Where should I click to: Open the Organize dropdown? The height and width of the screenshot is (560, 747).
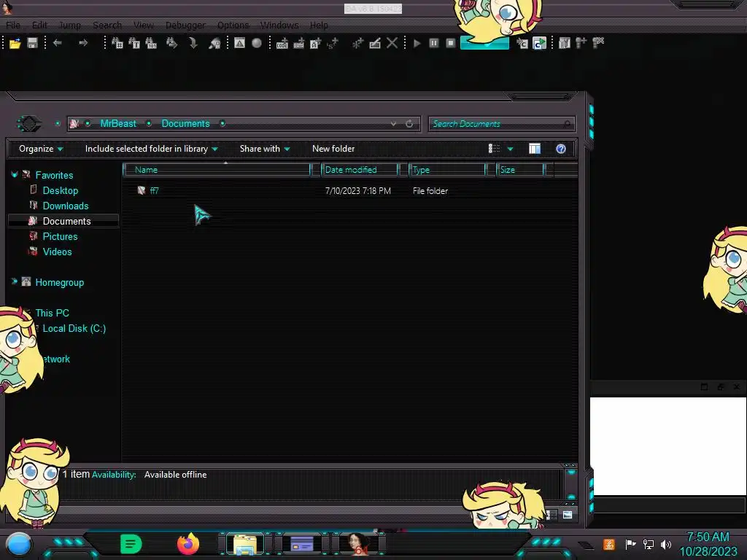(x=41, y=149)
